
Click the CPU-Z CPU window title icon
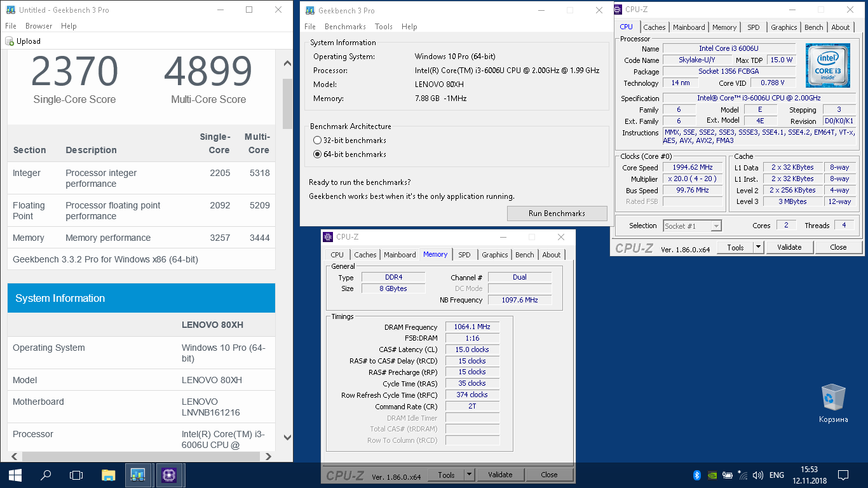[x=618, y=10]
